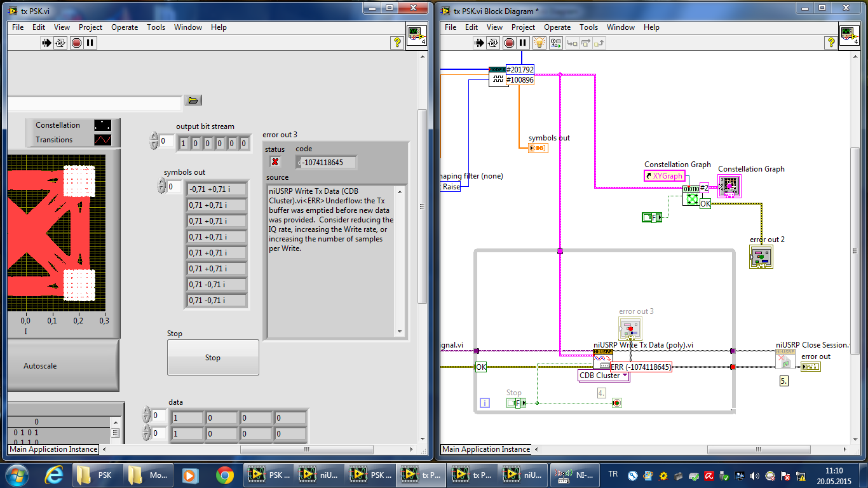Click Run Continuously in front panel toolbar
This screenshot has width=868, height=488.
click(x=61, y=43)
